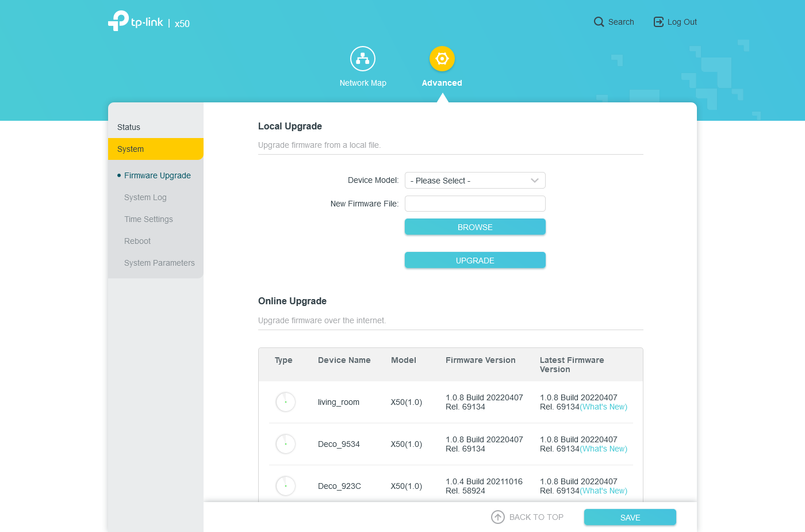
Task: Switch to Network Map tab label
Action: coord(363,83)
